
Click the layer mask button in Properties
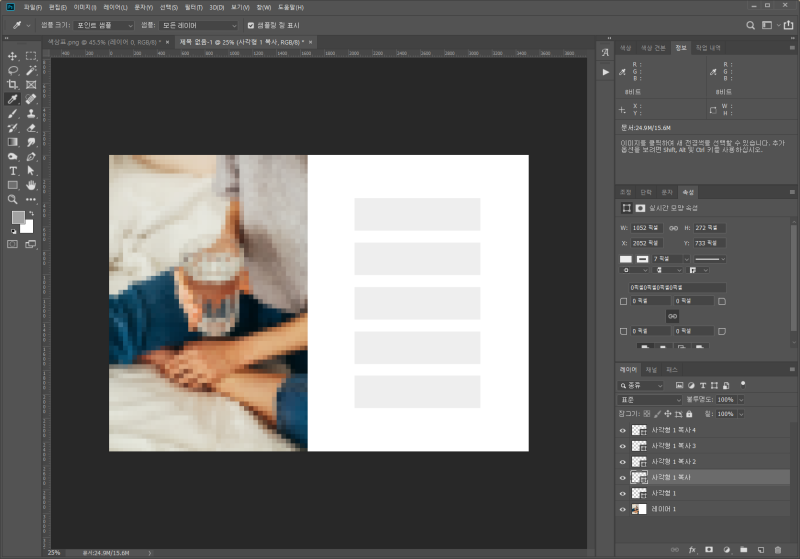pyautogui.click(x=640, y=208)
